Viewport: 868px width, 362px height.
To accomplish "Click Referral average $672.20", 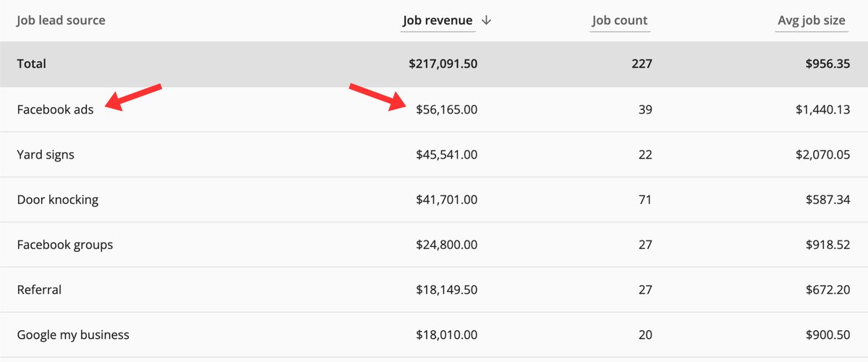I will click(x=827, y=290).
